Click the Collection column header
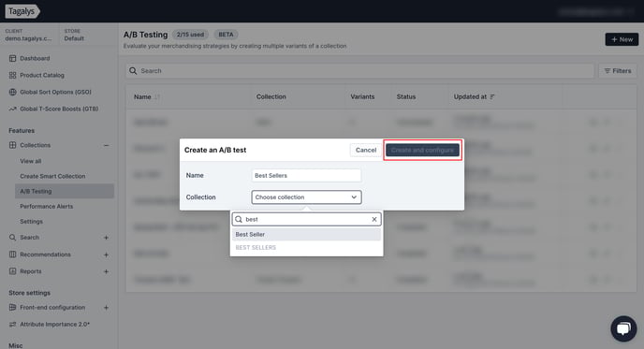644x349 pixels. tap(271, 97)
